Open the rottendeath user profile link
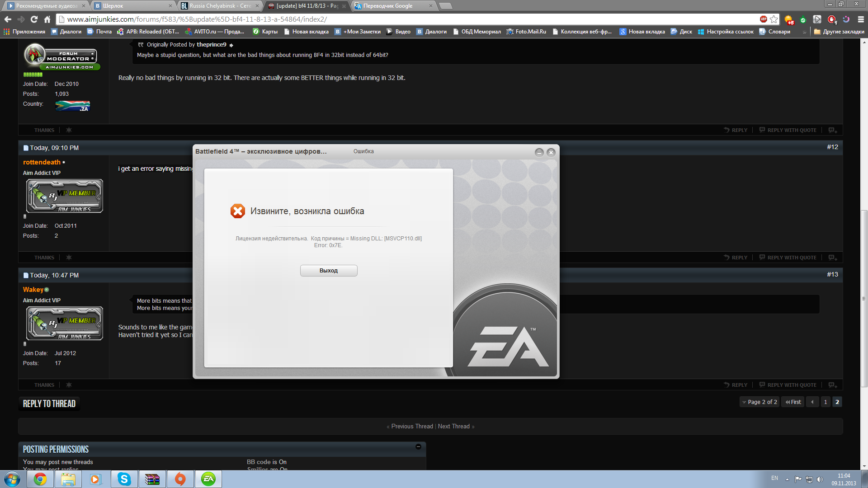Viewport: 868px width, 488px height. click(42, 162)
